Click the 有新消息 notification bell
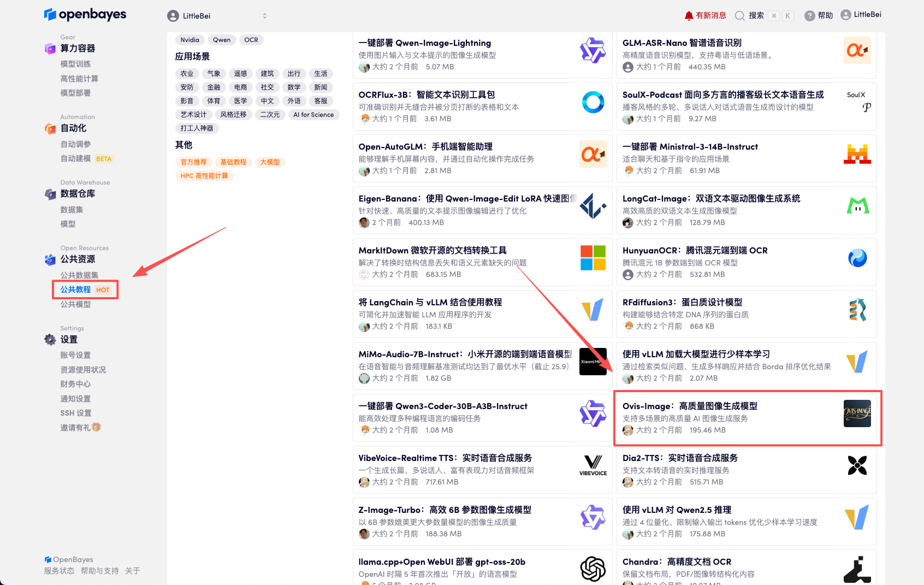 coord(689,16)
